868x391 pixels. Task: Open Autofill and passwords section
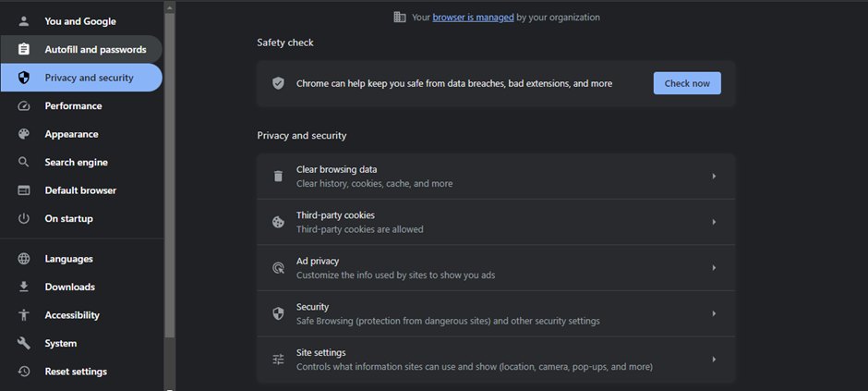(x=95, y=49)
